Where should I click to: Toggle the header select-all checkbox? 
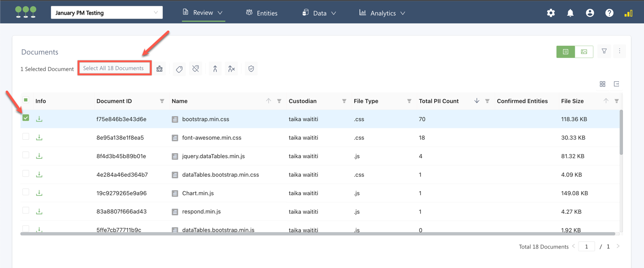pyautogui.click(x=26, y=100)
